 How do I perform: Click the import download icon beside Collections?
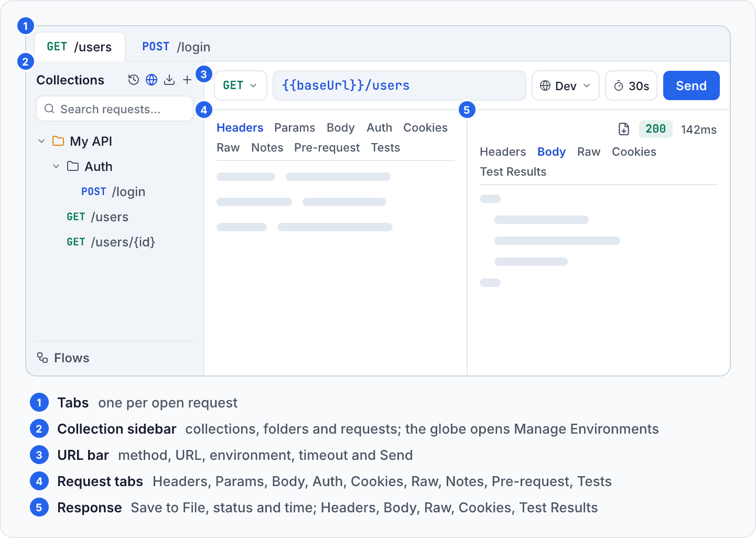click(x=169, y=80)
